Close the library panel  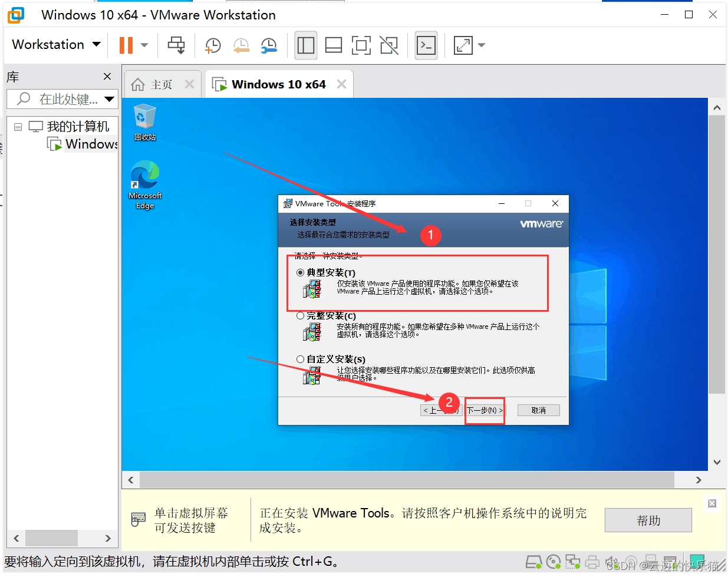[107, 77]
